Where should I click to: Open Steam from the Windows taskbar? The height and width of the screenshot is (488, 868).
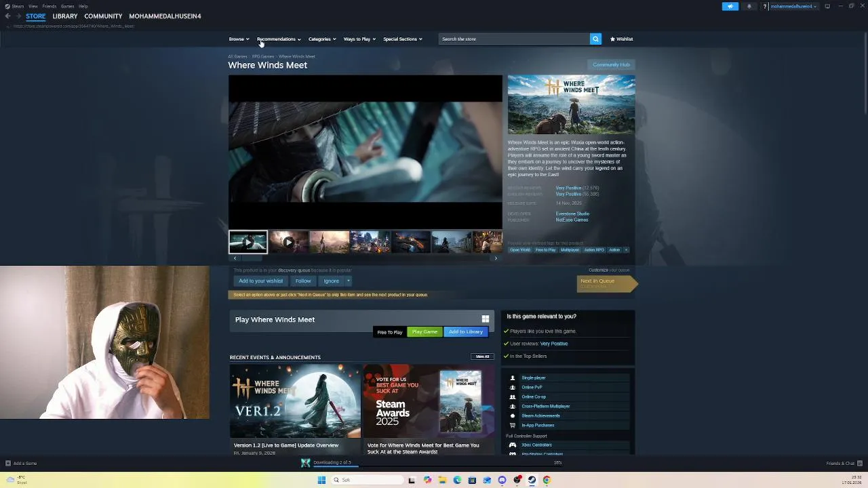(x=532, y=480)
